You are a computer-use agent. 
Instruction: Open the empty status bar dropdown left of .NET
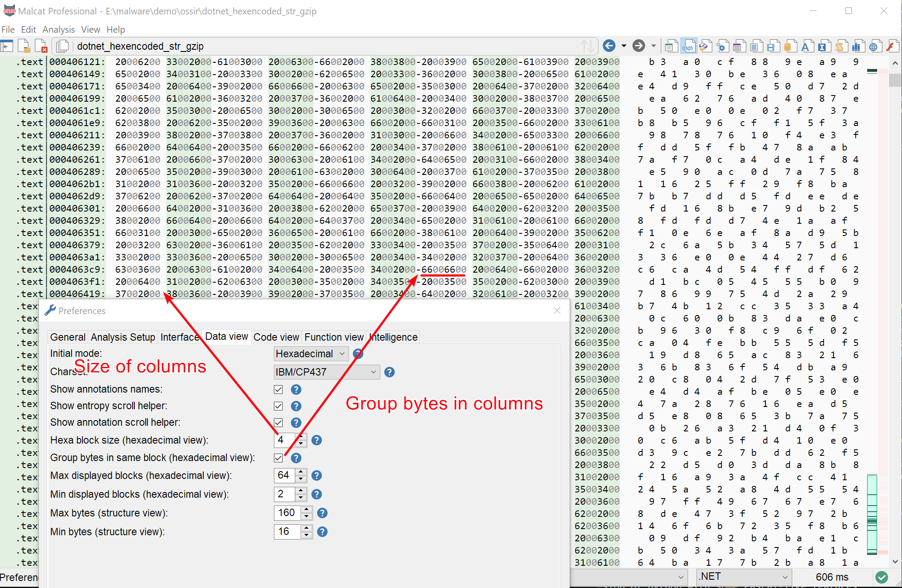[x=628, y=577]
